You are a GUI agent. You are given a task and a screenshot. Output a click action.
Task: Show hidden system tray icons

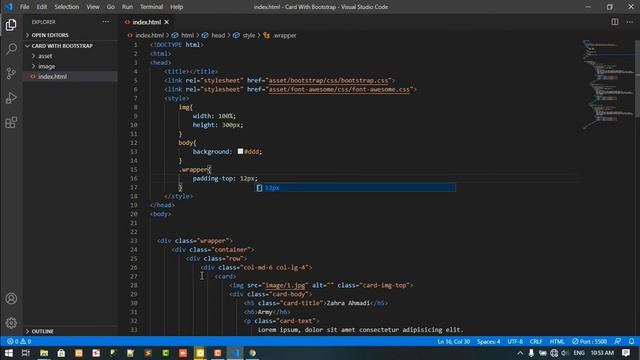coord(520,353)
